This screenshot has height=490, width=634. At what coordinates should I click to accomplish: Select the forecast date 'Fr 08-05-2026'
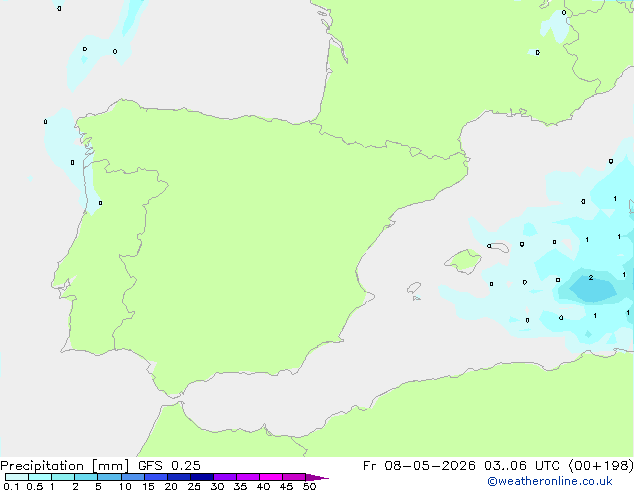pos(419,466)
